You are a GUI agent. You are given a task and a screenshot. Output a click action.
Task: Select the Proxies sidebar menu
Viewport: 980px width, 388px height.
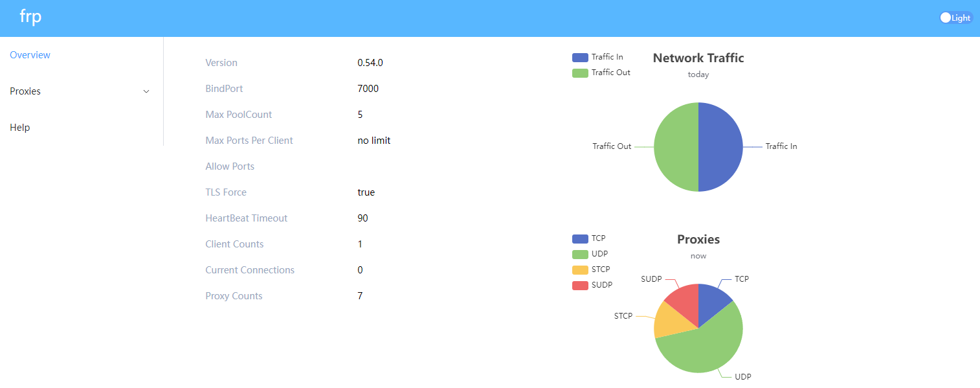[x=25, y=91]
